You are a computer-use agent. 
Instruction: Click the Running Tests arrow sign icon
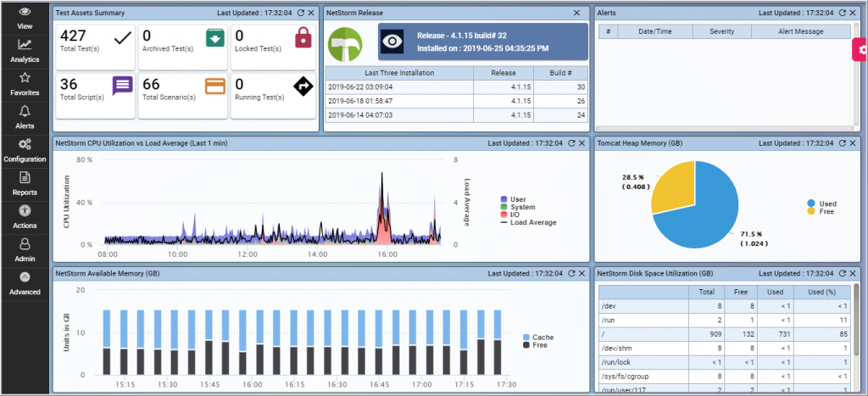(303, 86)
